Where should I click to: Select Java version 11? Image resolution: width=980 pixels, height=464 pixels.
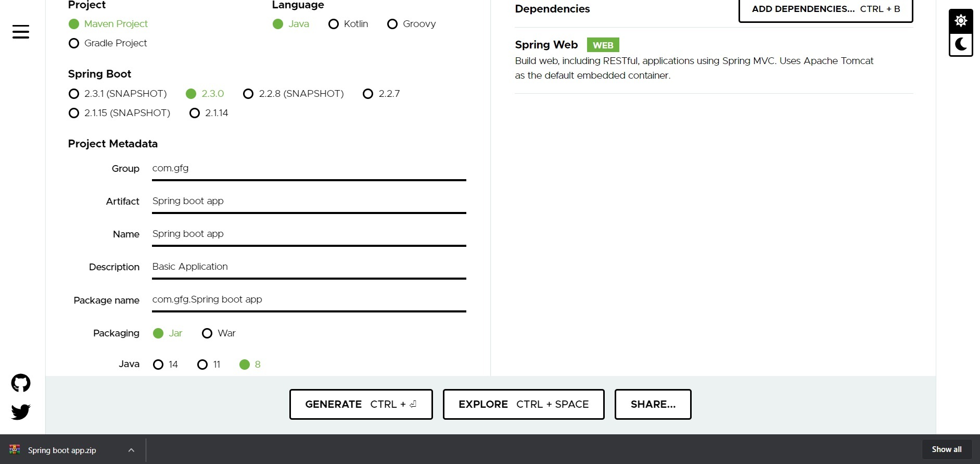click(209, 365)
